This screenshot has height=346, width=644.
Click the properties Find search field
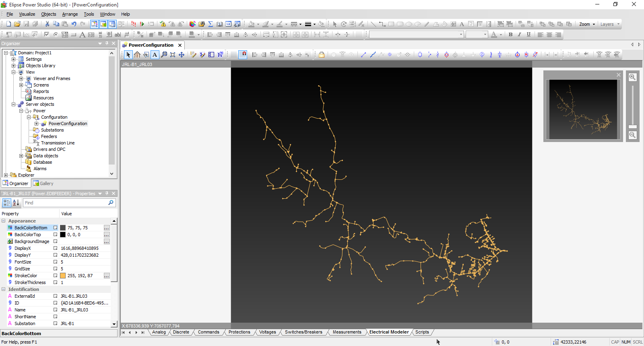pyautogui.click(x=69, y=203)
